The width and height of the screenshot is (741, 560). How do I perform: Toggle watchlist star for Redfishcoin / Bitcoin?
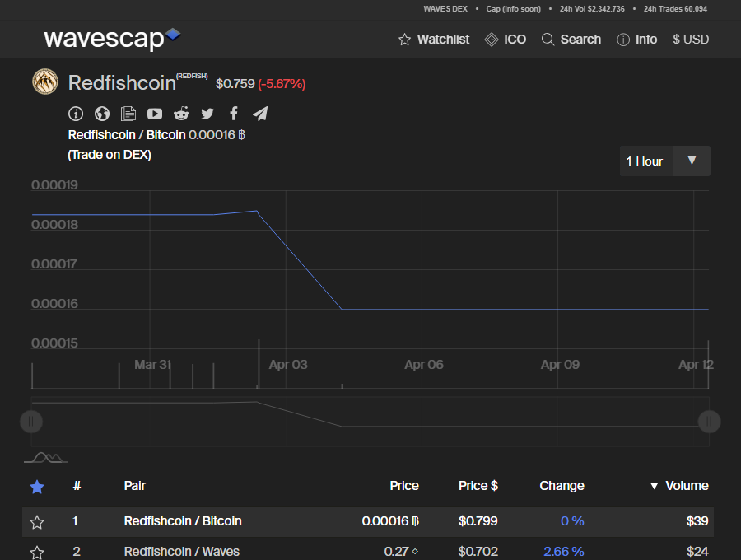[37, 522]
